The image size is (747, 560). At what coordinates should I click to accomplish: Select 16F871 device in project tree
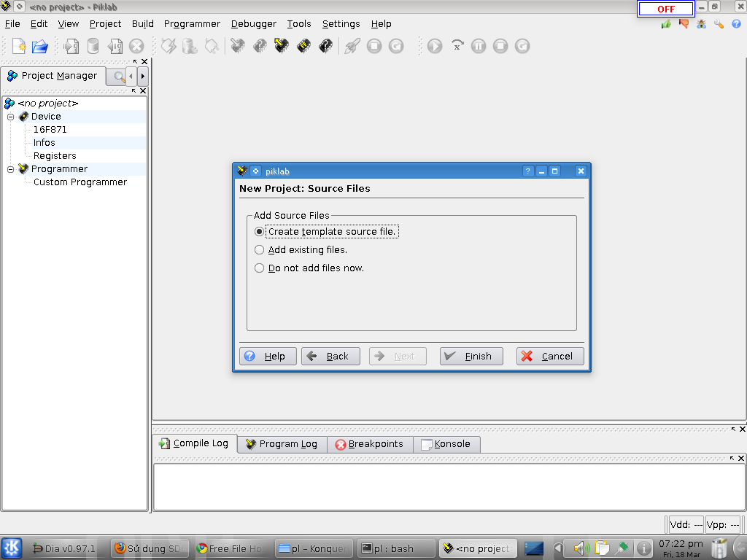[x=50, y=130]
